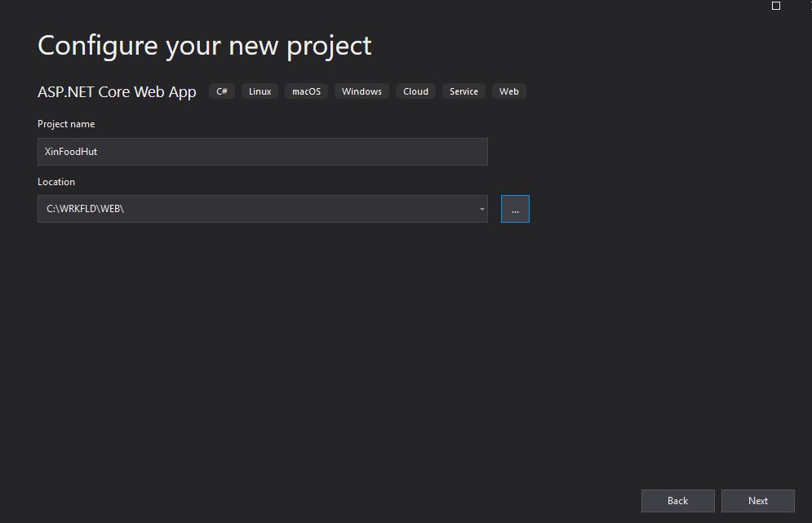Click the XinFoodHut text in Project name
The image size is (812, 523).
71,152
